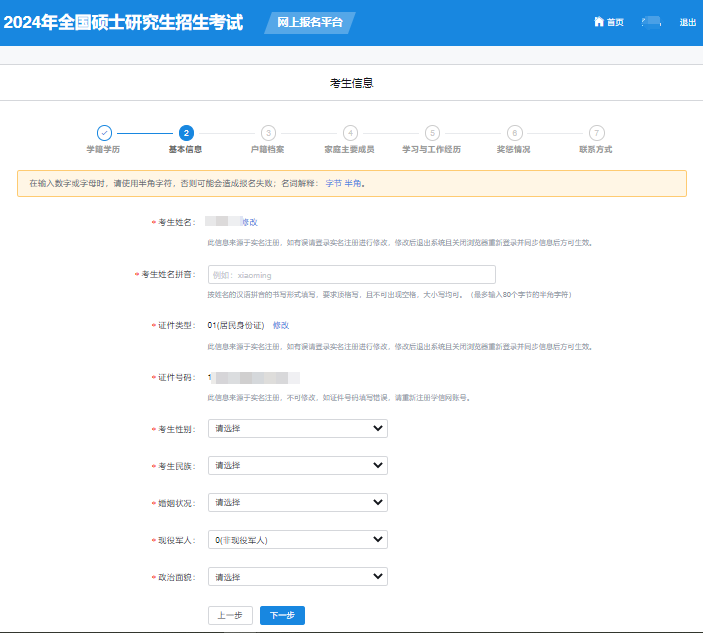Click 修改 link beside 证件类型
The image size is (703, 633).
(x=281, y=326)
